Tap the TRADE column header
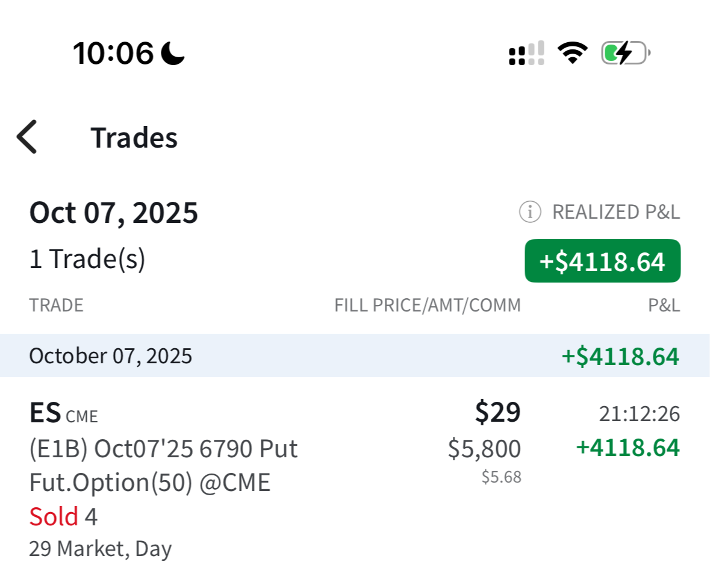This screenshot has height=588, width=710. point(56,305)
